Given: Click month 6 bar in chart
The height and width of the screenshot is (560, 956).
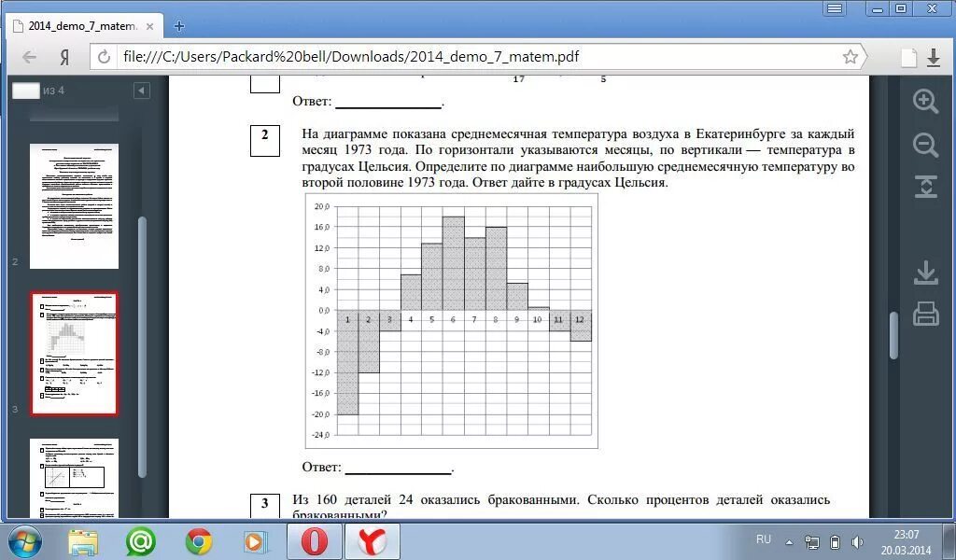Looking at the screenshot, I should pos(453,263).
